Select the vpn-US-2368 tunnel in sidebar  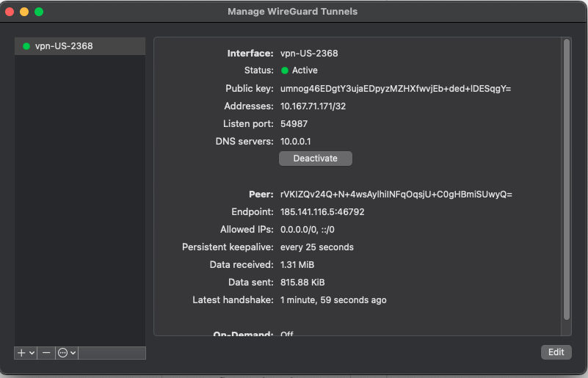pyautogui.click(x=80, y=46)
